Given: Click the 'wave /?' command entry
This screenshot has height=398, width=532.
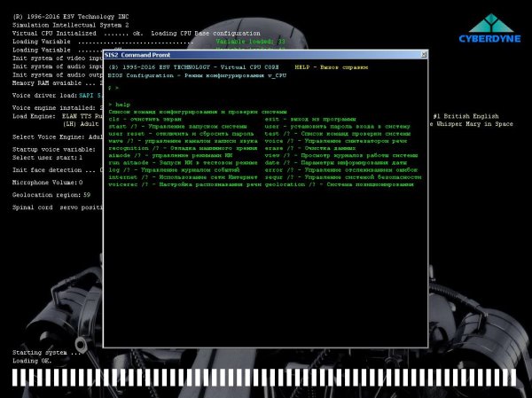Looking at the screenshot, I should (183, 141).
